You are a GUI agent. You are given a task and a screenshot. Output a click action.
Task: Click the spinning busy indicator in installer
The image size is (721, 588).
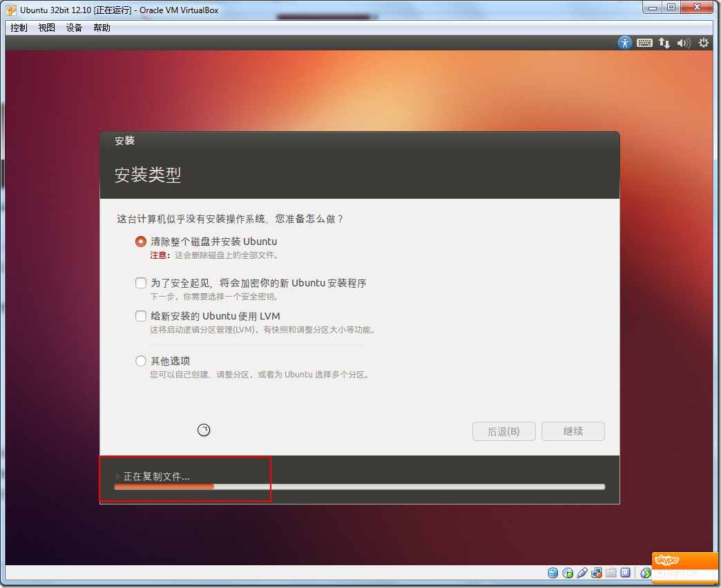point(204,429)
